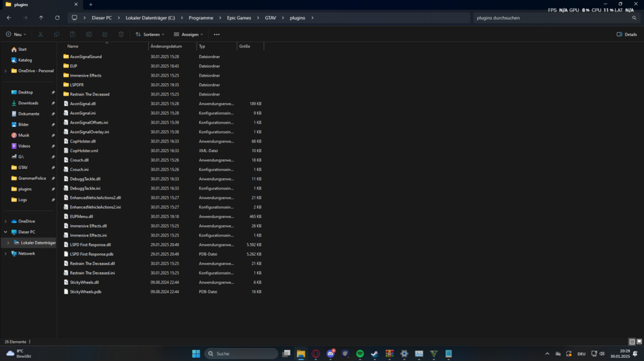644x361 pixels.
Task: Show hidden system tray icons
Action: (547, 354)
